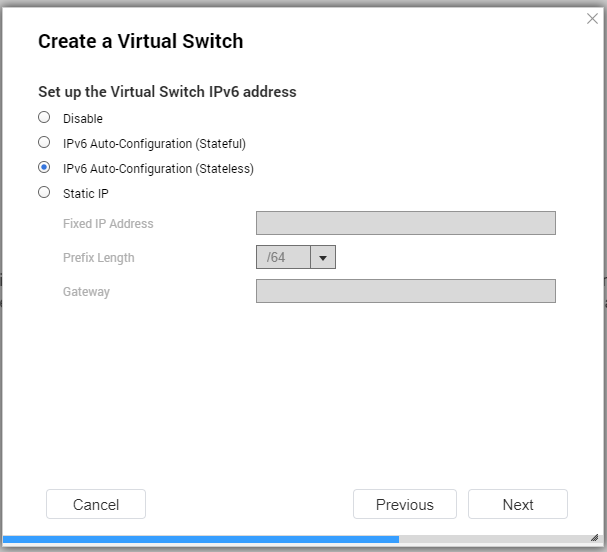
Task: Click the Static IP label text
Action: 86,194
